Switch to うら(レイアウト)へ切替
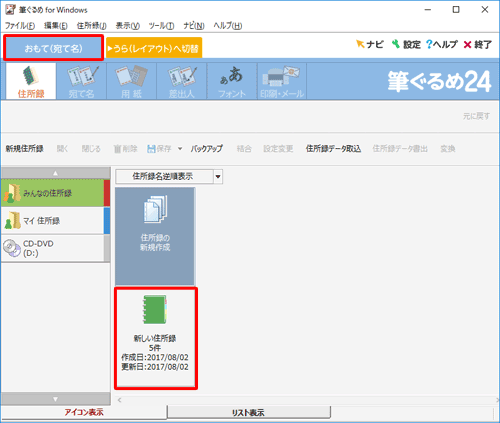 (x=154, y=48)
